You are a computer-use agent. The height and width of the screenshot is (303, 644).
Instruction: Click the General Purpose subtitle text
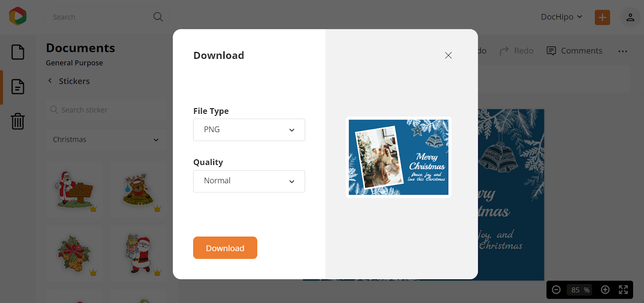74,63
